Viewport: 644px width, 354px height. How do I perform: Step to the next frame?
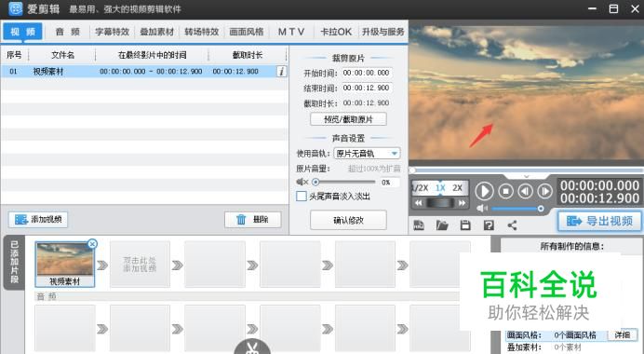[545, 191]
